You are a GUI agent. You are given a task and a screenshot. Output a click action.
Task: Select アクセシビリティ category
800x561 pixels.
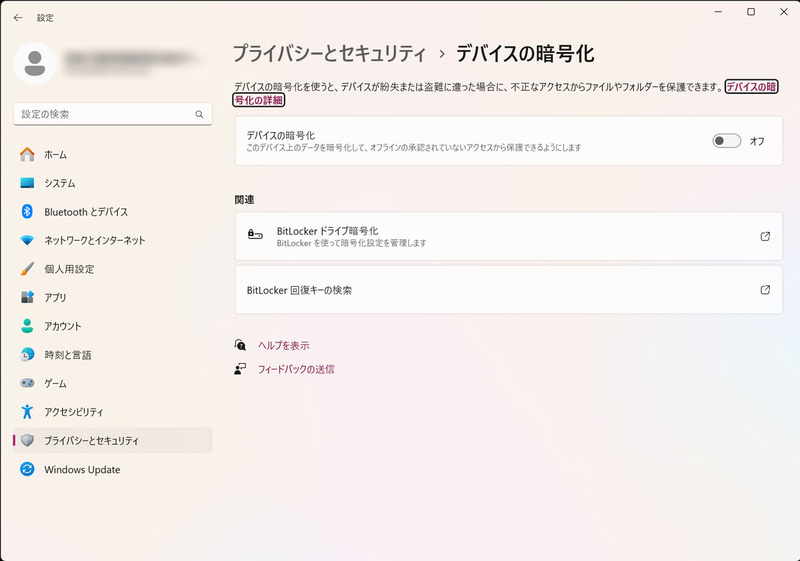(x=113, y=411)
